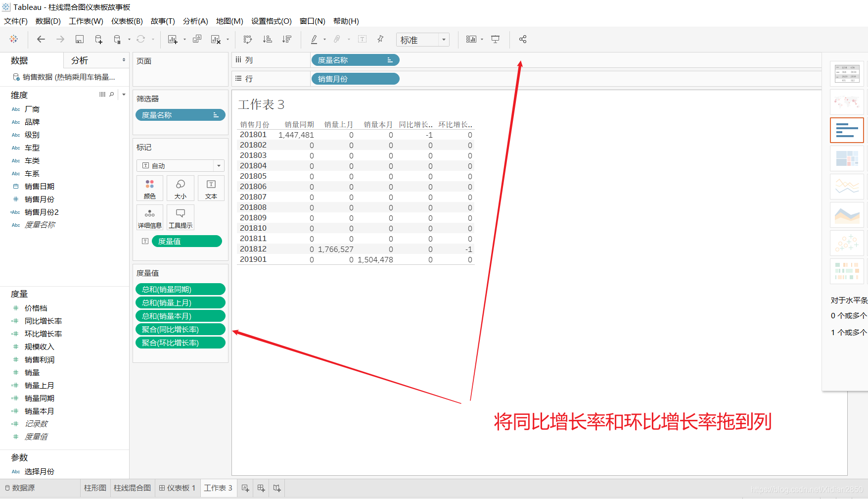Clear the sheet chart-x toolbar icon
The height and width of the screenshot is (499, 868).
point(216,39)
